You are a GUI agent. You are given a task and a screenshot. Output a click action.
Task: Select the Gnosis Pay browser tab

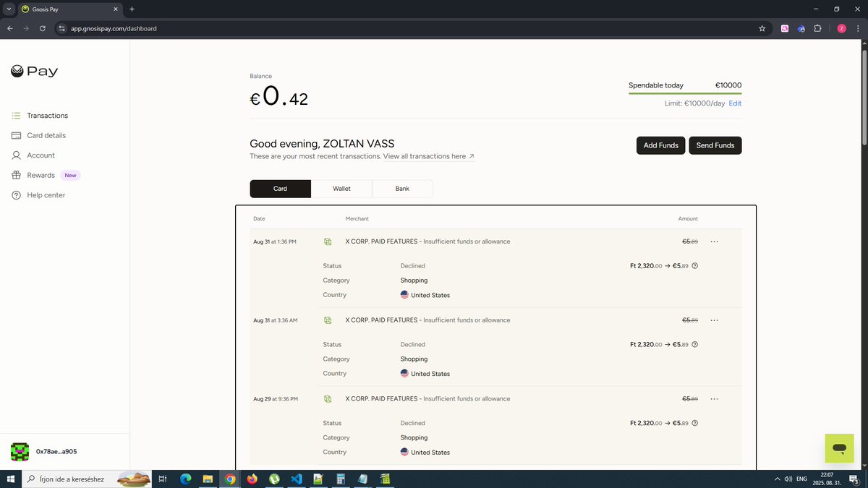tap(70, 9)
